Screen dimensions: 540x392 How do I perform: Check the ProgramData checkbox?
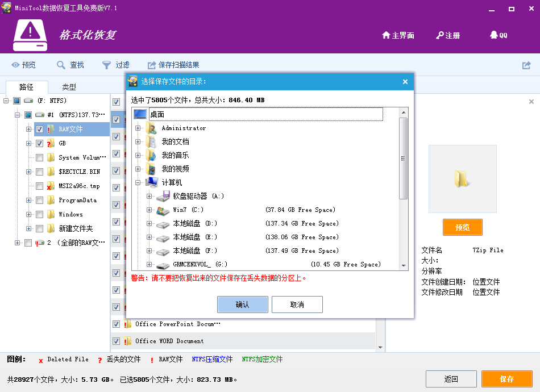tap(39, 200)
